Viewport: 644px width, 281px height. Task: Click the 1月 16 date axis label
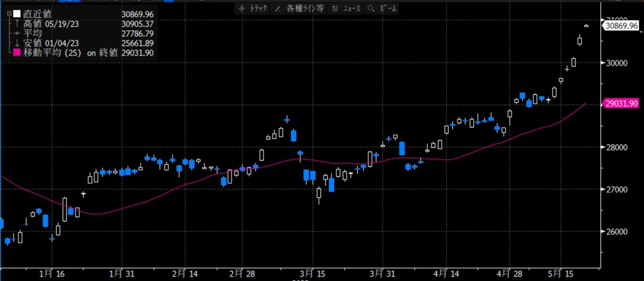pyautogui.click(x=52, y=274)
